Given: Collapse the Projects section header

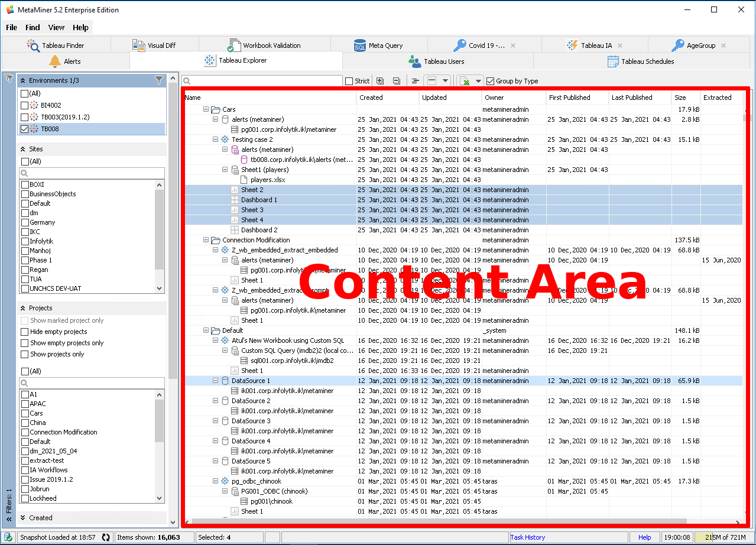Looking at the screenshot, I should [x=23, y=308].
